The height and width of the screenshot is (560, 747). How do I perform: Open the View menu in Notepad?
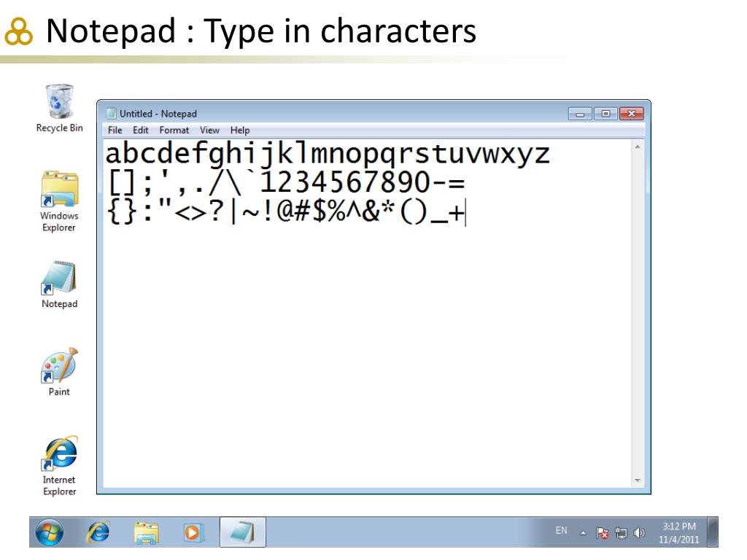(x=209, y=130)
